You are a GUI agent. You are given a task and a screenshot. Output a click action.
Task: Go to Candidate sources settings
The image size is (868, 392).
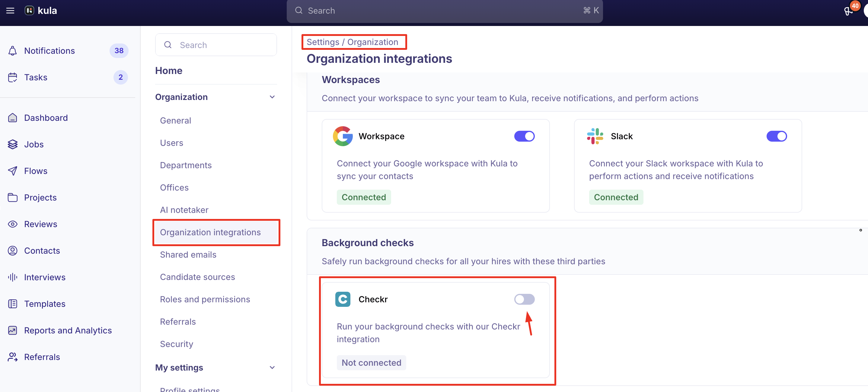[x=197, y=277]
